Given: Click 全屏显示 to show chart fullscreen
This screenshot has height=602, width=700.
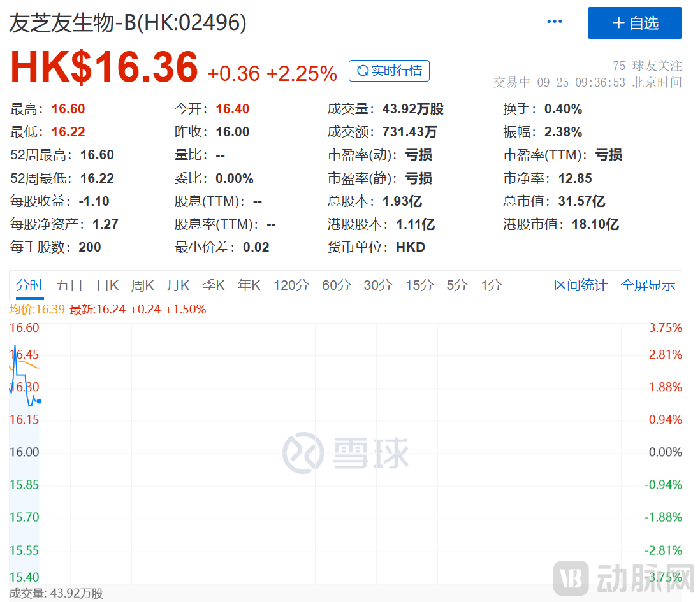Looking at the screenshot, I should pyautogui.click(x=648, y=285).
